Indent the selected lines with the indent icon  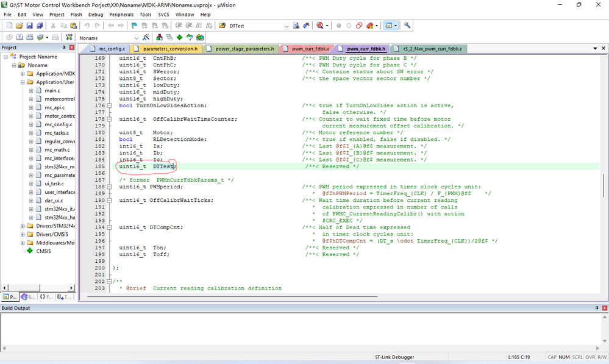point(179,26)
